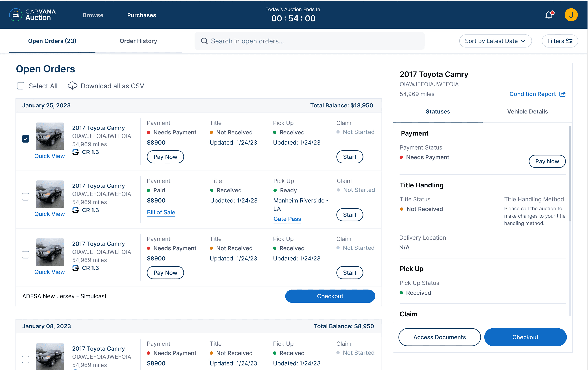This screenshot has height=370, width=588.
Task: Click the Access Documents button
Action: pos(439,337)
